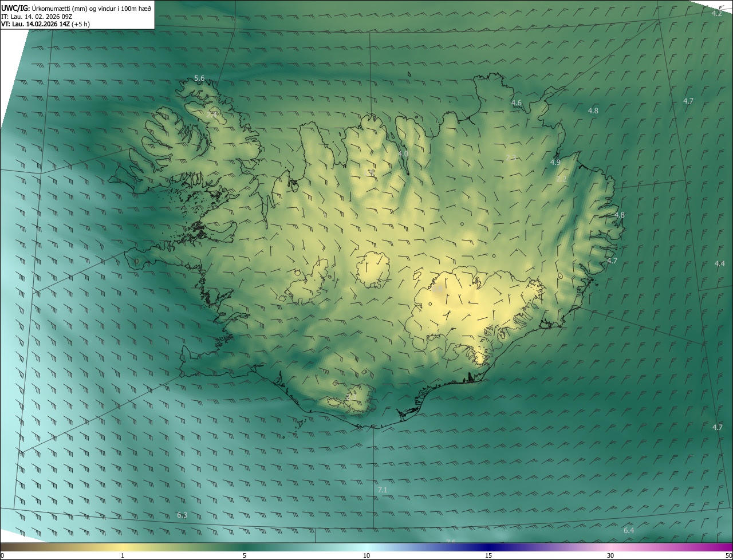Click the 7.1 value label south of Iceland
733x560 pixels.
point(383,490)
